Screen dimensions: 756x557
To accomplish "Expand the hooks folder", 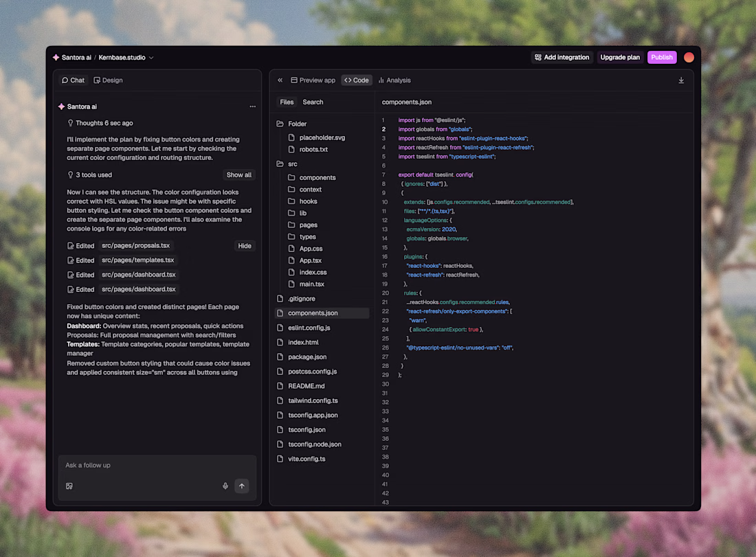I will click(x=303, y=201).
